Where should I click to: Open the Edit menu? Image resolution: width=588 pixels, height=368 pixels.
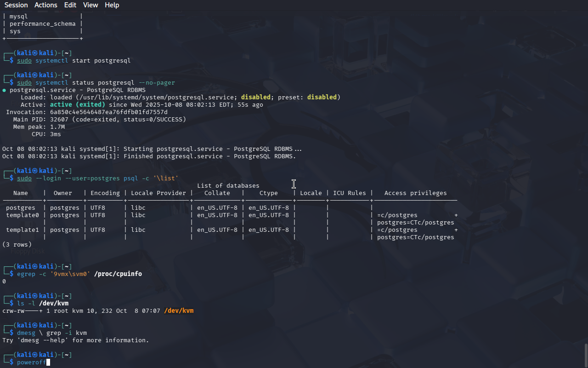[70, 5]
